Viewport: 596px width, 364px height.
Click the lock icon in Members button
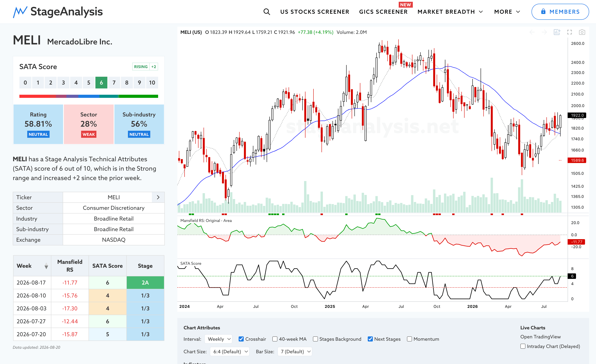point(543,11)
